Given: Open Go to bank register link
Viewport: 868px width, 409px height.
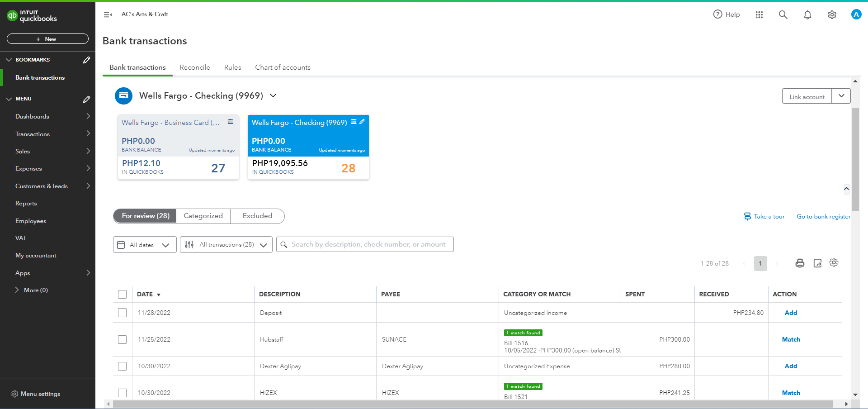Looking at the screenshot, I should [823, 217].
